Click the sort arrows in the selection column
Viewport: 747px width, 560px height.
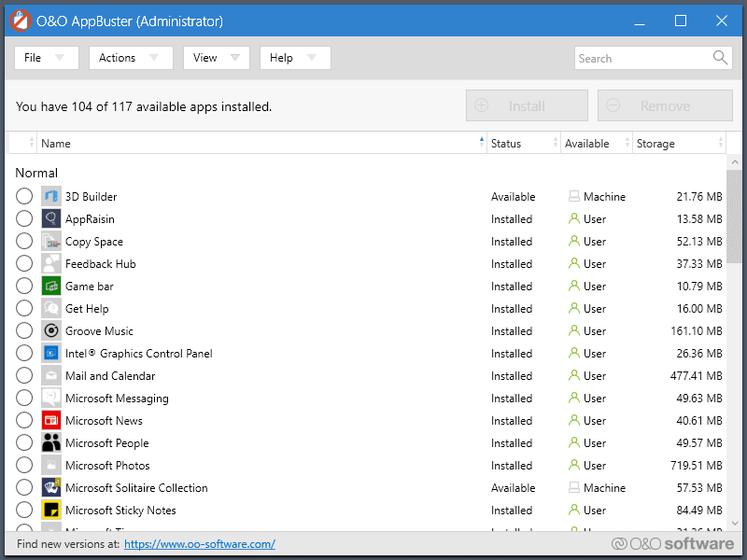32,142
